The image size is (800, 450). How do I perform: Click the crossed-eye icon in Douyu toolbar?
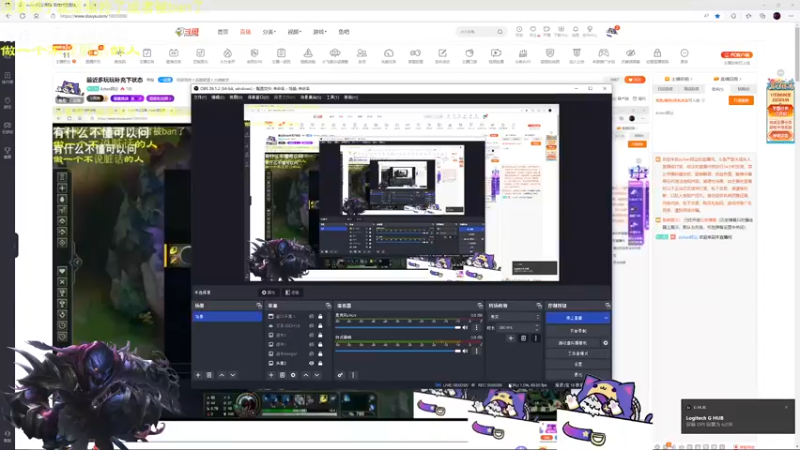pos(631,55)
